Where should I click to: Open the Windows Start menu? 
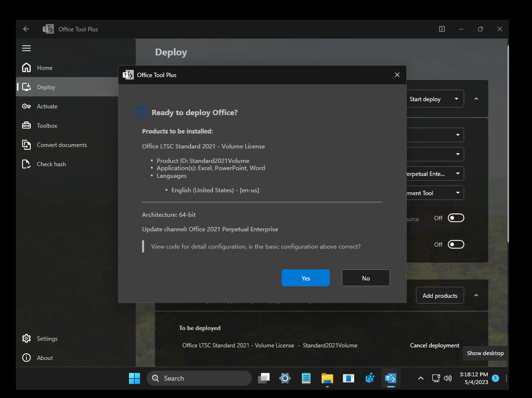coord(134,378)
